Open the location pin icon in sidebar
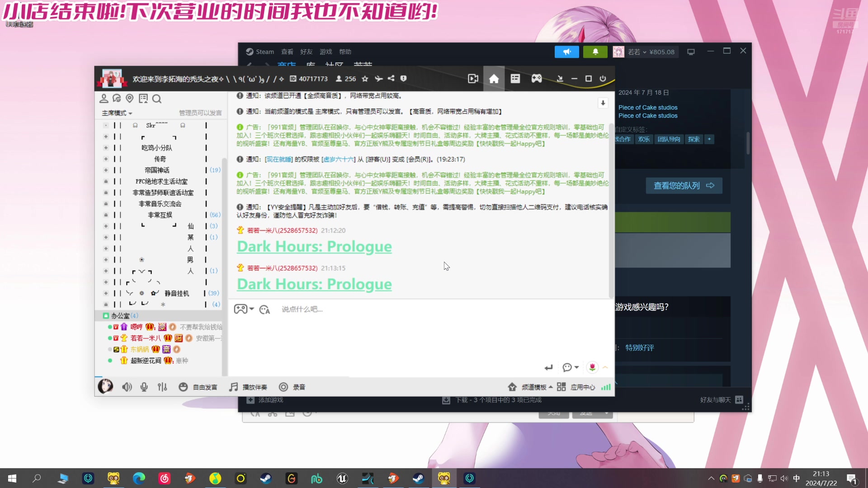The width and height of the screenshot is (868, 488). pyautogui.click(x=130, y=99)
